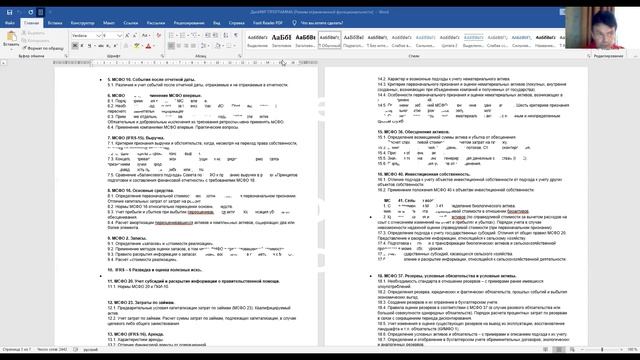Viewport: 640px width, 360px height.
Task: Increase paragraph indent
Action: pyautogui.click(x=216, y=36)
